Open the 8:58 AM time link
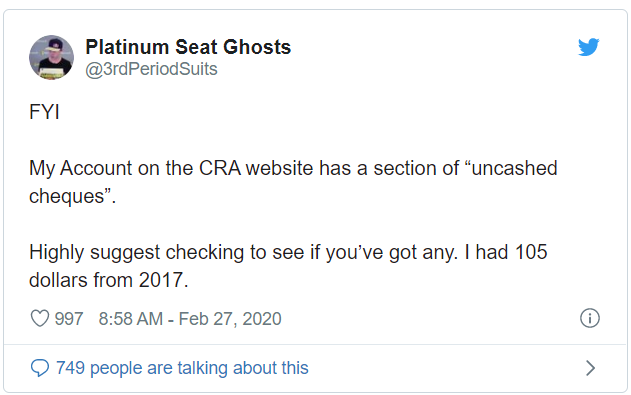Image resolution: width=631 pixels, height=395 pixels. (131, 319)
